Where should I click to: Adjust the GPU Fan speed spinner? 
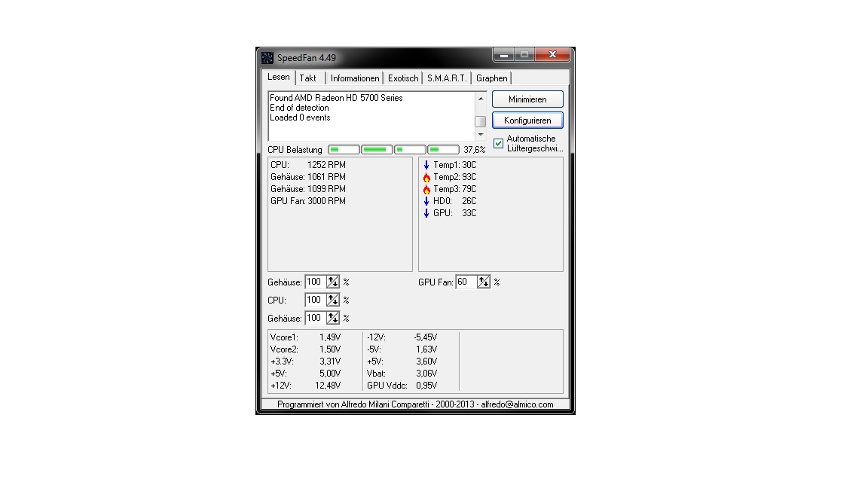483,282
